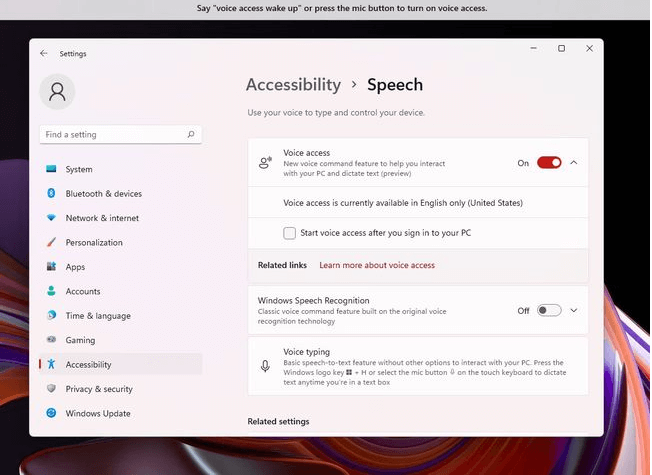
Task: Click the Windows Update sync icon
Action: point(51,413)
